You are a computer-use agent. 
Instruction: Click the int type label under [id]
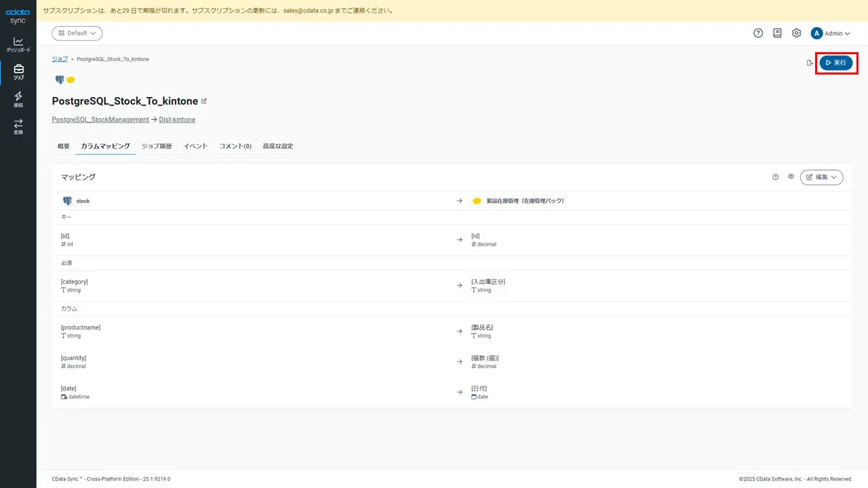click(70, 244)
